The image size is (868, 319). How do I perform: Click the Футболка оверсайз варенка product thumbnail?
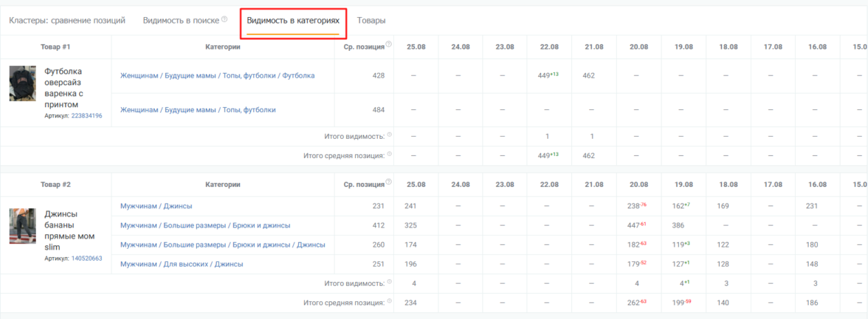(22, 83)
